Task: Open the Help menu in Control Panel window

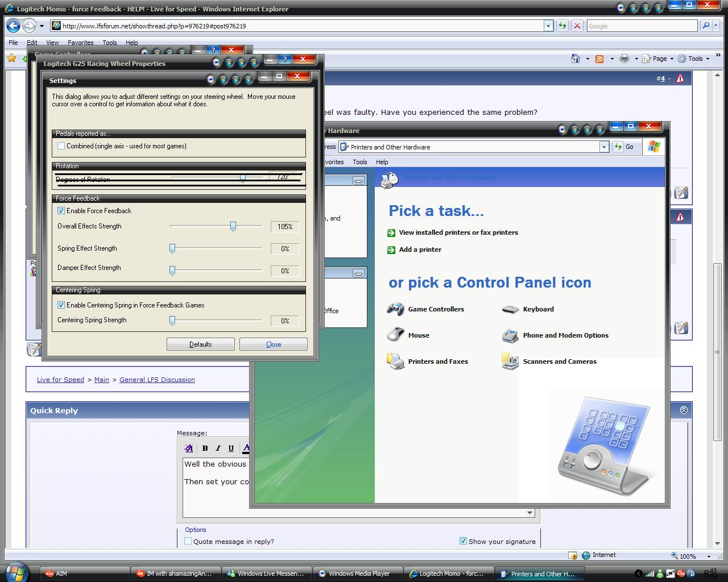Action: pyautogui.click(x=382, y=162)
